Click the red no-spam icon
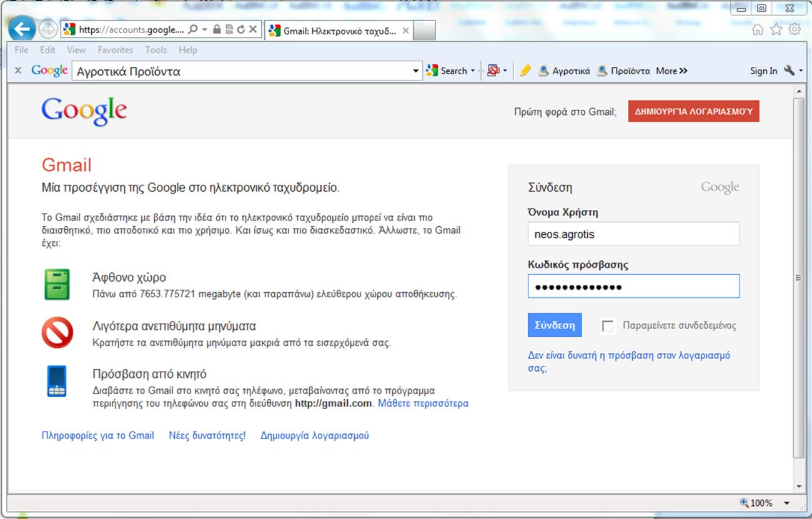Screen dimensions: 812x519 [x=57, y=333]
